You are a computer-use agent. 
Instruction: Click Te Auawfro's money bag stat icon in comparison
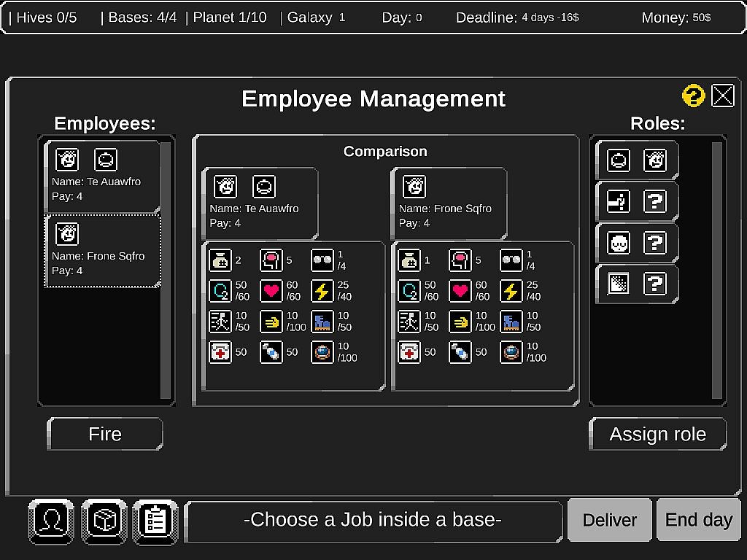tap(220, 260)
